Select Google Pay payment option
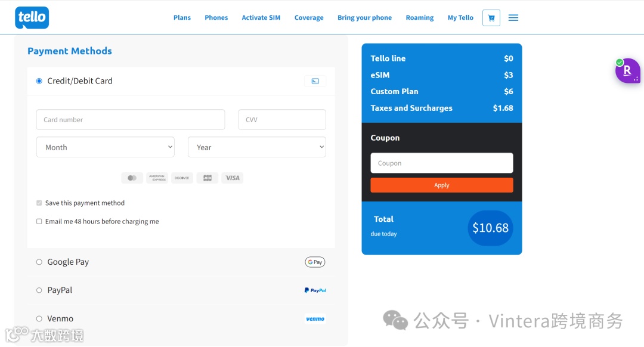This screenshot has height=347, width=644. tap(39, 262)
